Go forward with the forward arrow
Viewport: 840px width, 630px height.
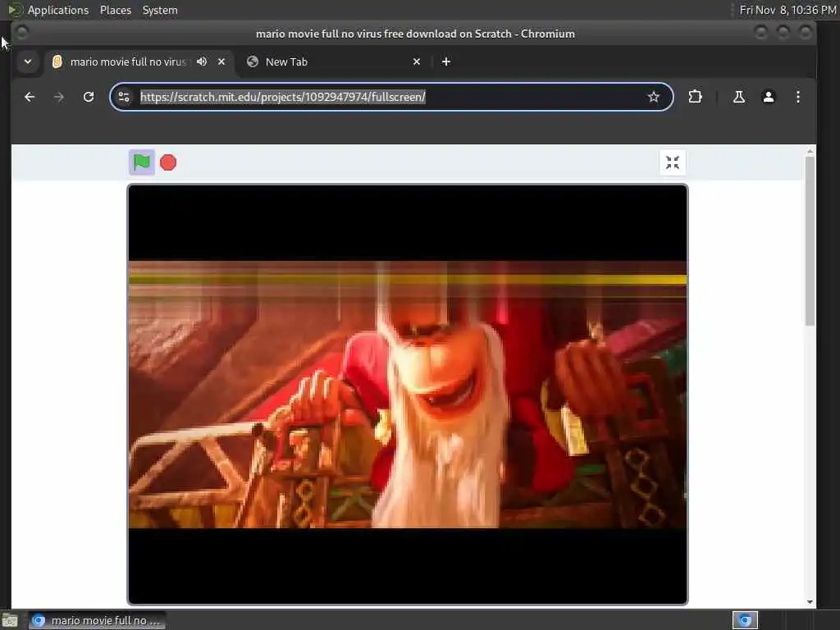coord(59,97)
